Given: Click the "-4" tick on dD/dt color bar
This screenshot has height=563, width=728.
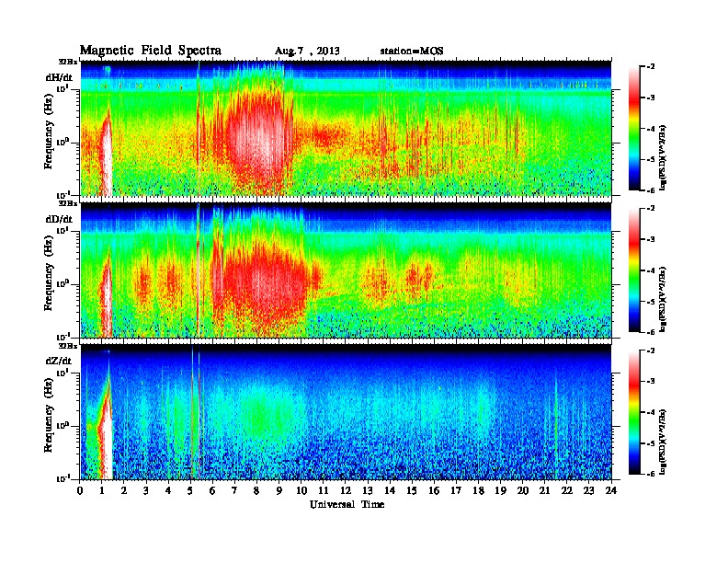Looking at the screenshot, I should tap(651, 270).
